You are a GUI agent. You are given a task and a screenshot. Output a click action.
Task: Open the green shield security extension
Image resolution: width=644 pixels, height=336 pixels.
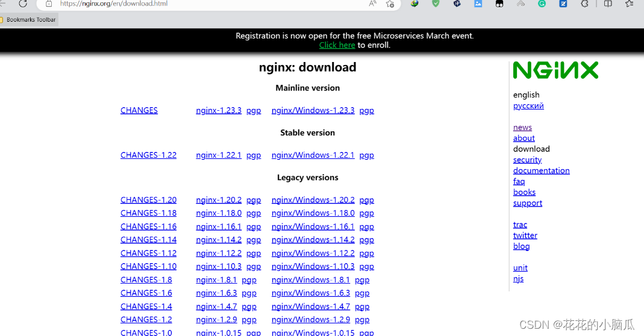coord(436,4)
